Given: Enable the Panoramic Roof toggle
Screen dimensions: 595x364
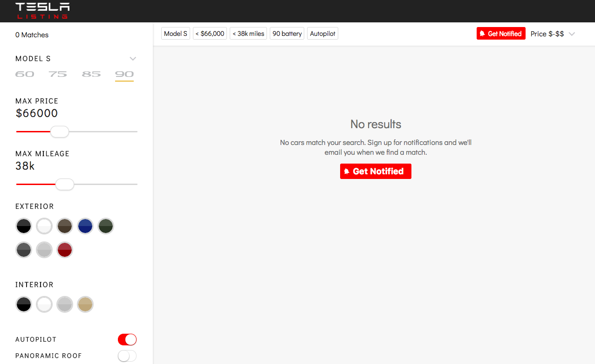Looking at the screenshot, I should [127, 356].
